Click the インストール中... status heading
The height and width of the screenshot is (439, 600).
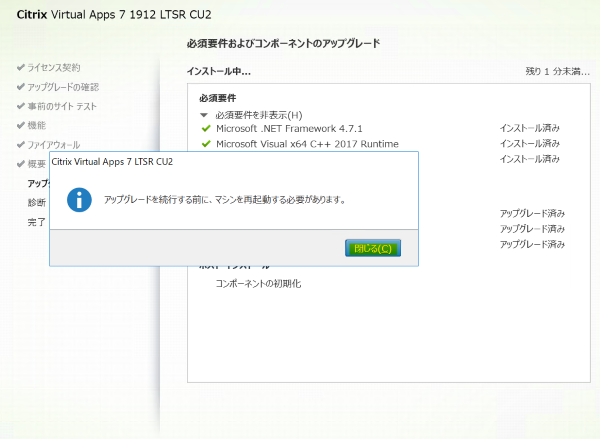coord(219,71)
